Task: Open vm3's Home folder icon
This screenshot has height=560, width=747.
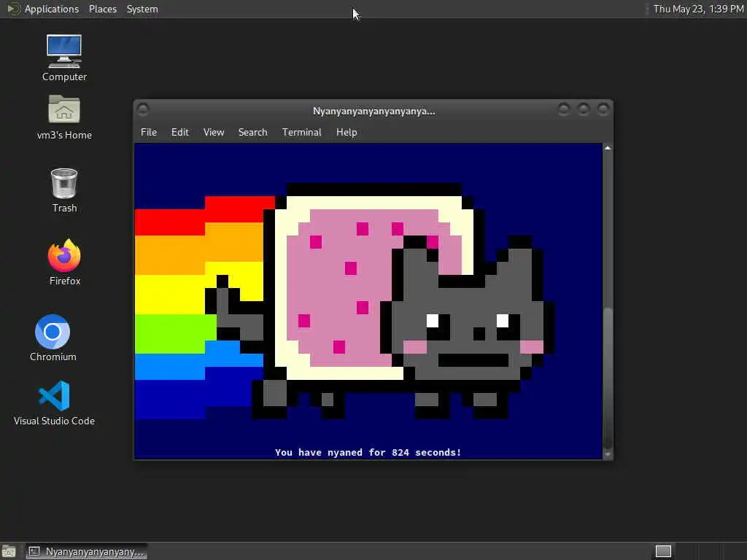Action: click(x=64, y=117)
